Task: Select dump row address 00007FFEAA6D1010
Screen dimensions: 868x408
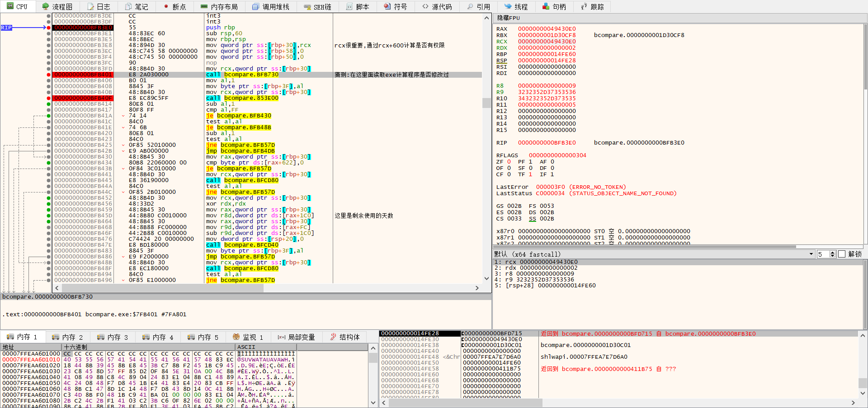Action: click(31, 360)
